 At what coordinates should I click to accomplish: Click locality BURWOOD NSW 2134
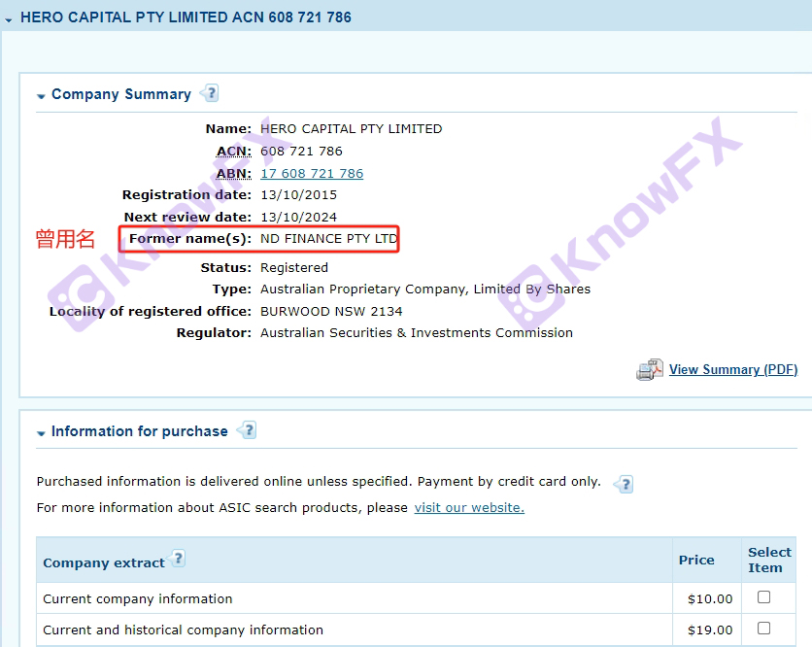pyautogui.click(x=331, y=311)
